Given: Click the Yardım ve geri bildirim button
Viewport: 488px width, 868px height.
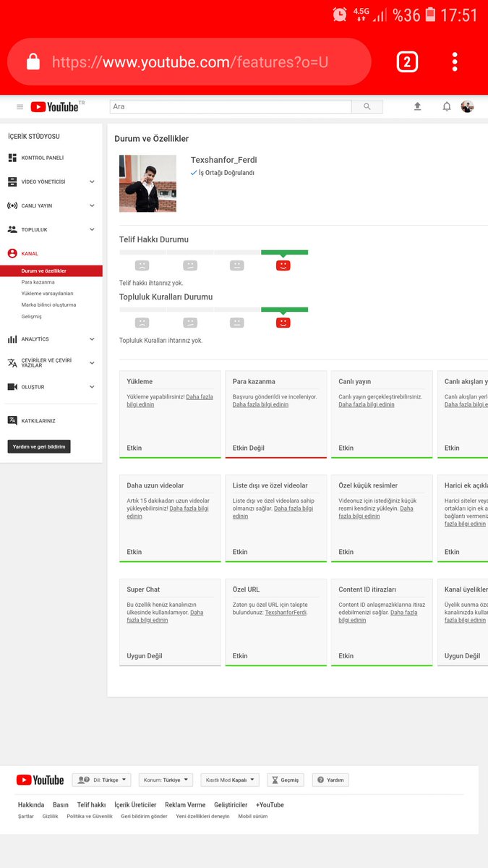Looking at the screenshot, I should pos(39,447).
